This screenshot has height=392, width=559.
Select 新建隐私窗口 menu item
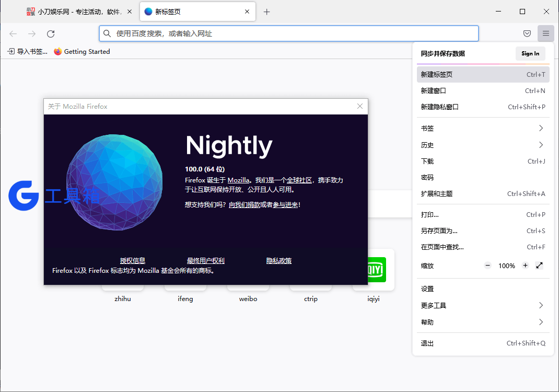pos(483,107)
